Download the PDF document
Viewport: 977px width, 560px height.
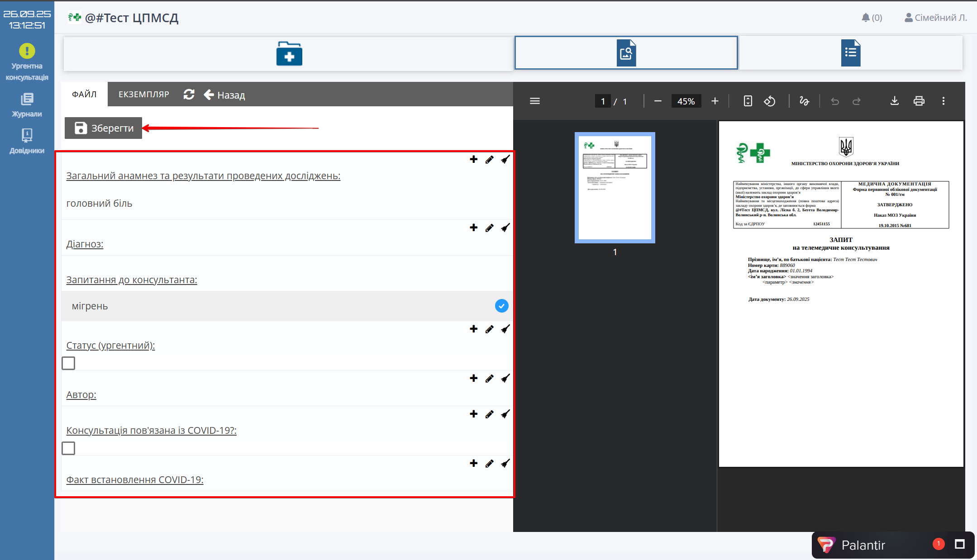coord(894,101)
